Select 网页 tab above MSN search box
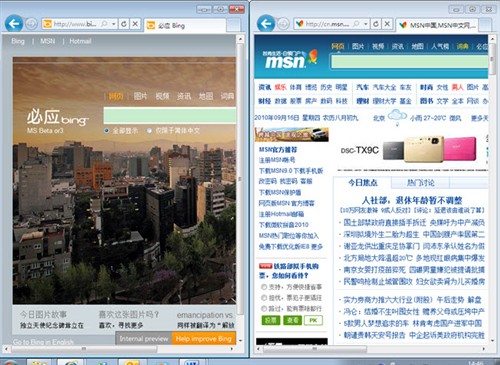 [x=338, y=47]
